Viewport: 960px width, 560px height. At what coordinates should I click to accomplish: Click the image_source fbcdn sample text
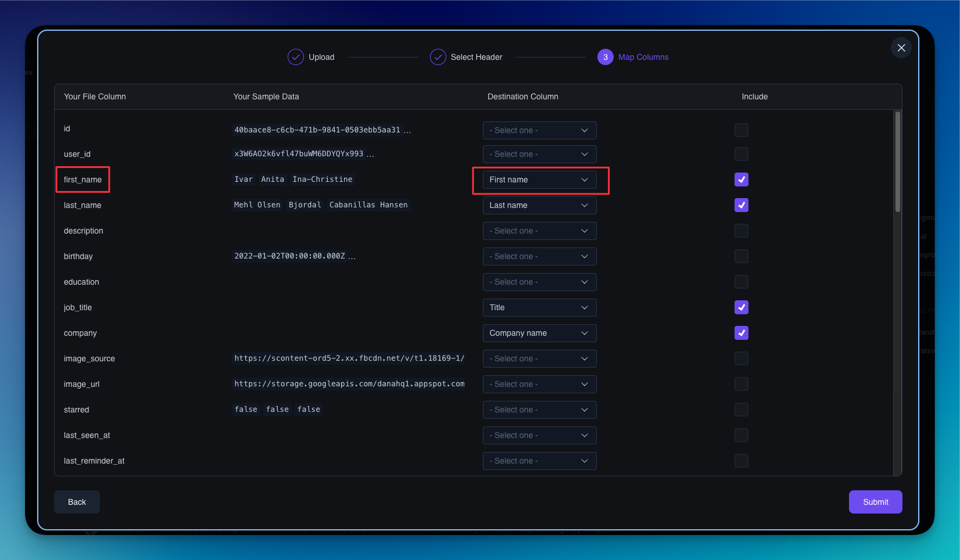[349, 358]
